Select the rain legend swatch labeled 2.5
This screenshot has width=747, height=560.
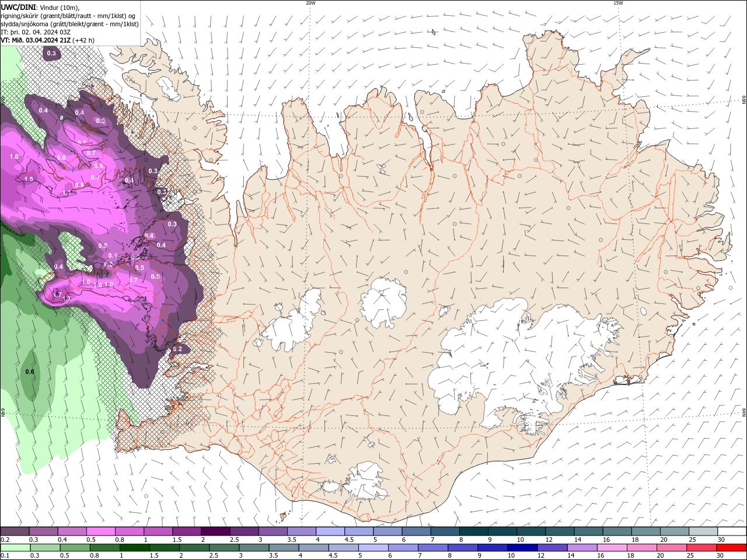[224, 548]
